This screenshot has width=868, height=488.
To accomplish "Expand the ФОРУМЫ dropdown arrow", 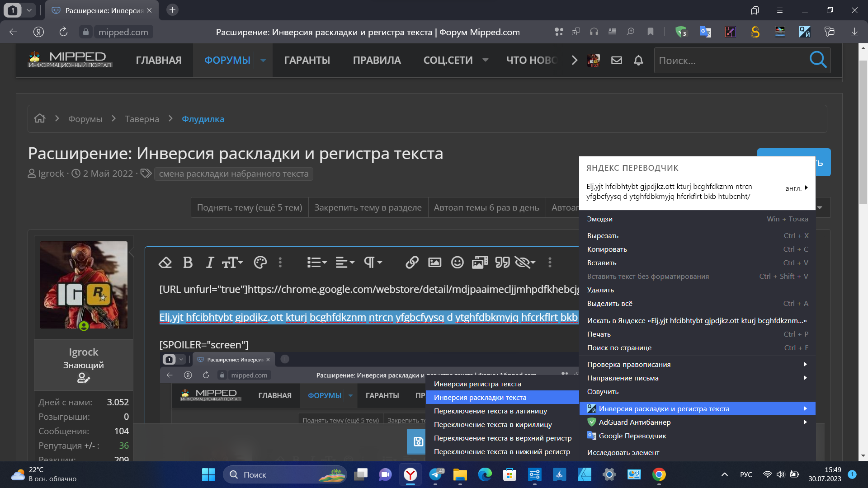I will coord(263,61).
